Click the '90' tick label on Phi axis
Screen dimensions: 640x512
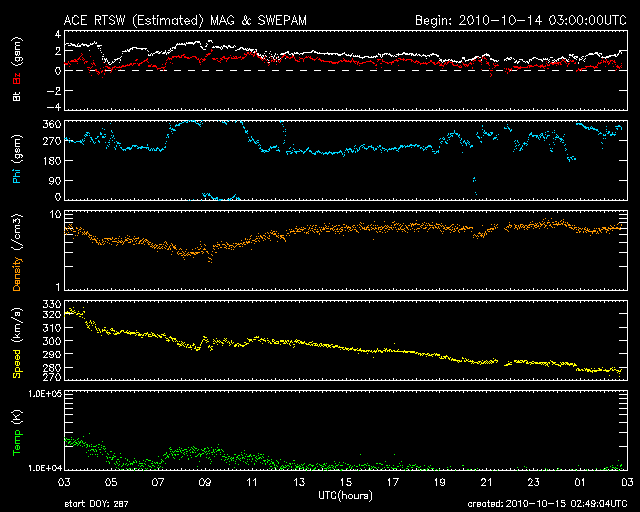(55, 180)
